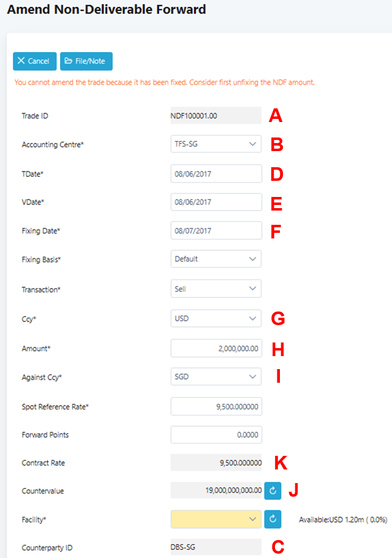
Task: Click the Countervalue refresh icon
Action: tap(272, 490)
